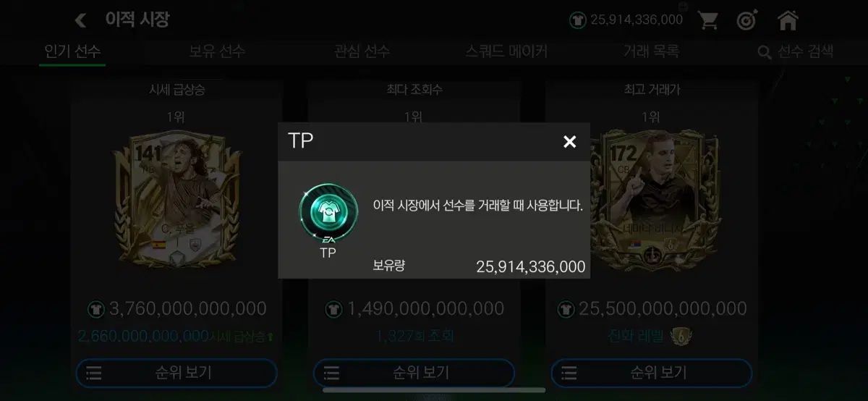The height and width of the screenshot is (401, 868).
Task: Go back using the arrow beside 이적 시장
Action: pos(80,20)
